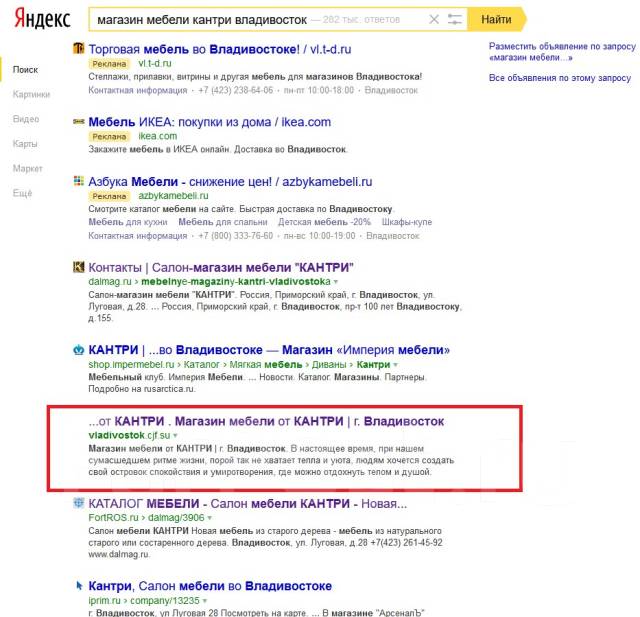640x617 pixels.
Task: Click the iprim.ru Кантри result favicon
Action: click(x=79, y=585)
